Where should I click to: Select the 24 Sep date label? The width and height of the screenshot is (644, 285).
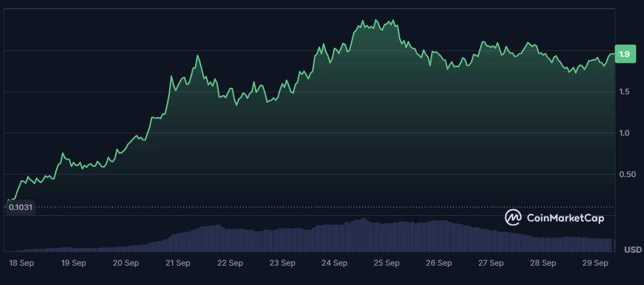pyautogui.click(x=334, y=263)
